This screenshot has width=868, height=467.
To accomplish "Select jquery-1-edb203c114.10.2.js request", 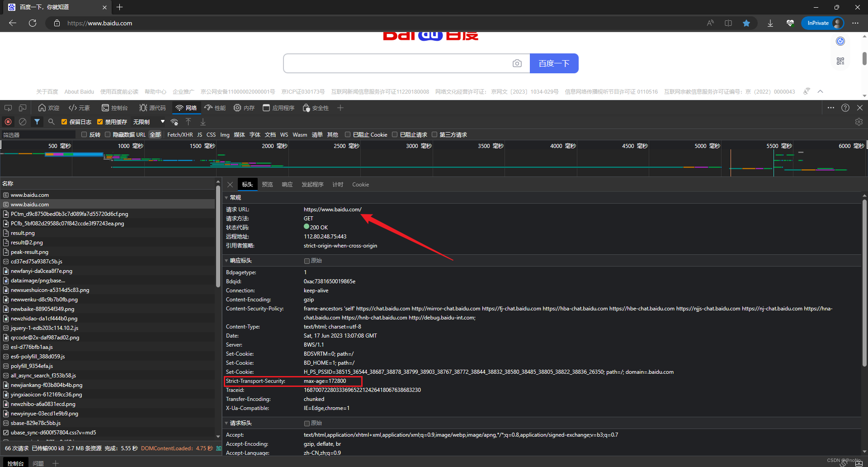I will [x=108, y=328].
